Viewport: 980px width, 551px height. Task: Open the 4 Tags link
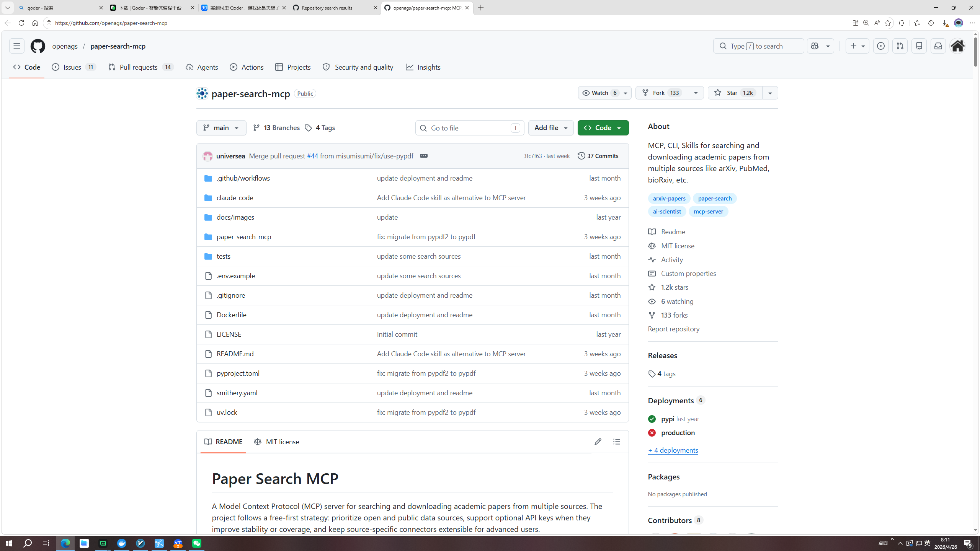[320, 128]
